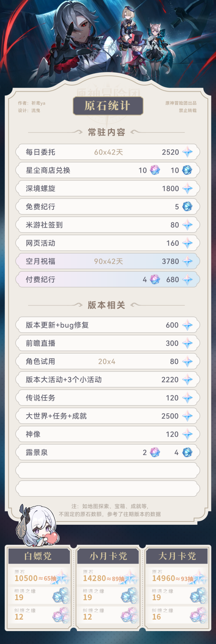This screenshot has height=644, width=216.
Task: Click the primogem icon in 每日委托 row
Action: click(187, 152)
